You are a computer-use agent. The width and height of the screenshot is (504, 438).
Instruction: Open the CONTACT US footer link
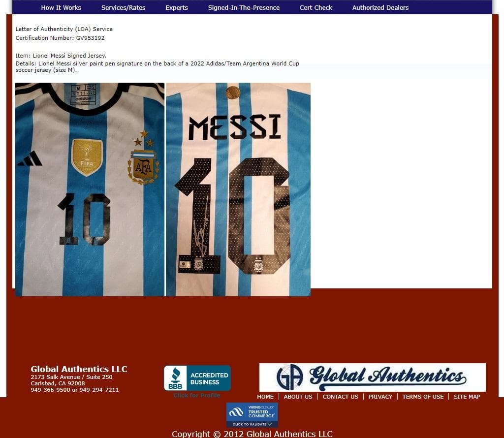[x=340, y=397]
